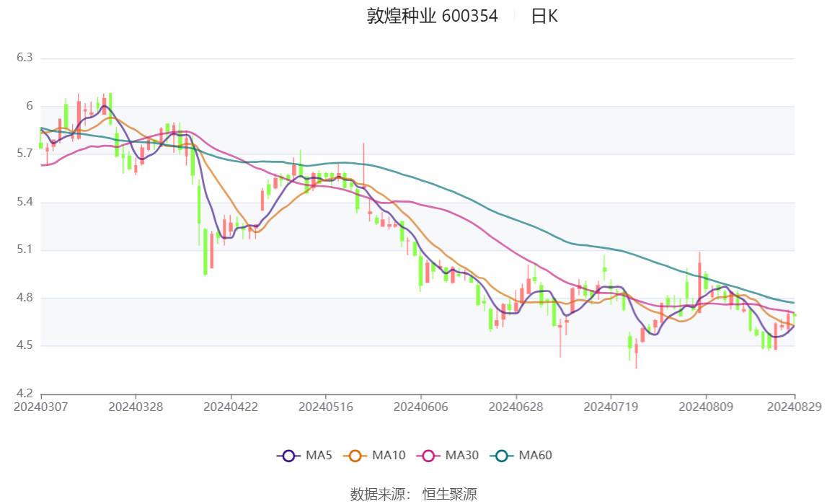Viewport: 827px width, 504px height.
Task: Click the 20240606 date axis label
Action: pos(421,407)
